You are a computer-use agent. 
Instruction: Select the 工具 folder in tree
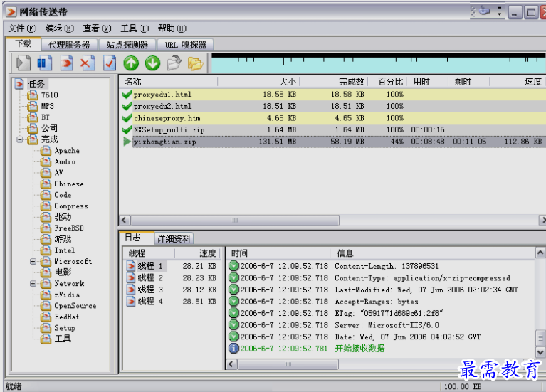point(63,339)
